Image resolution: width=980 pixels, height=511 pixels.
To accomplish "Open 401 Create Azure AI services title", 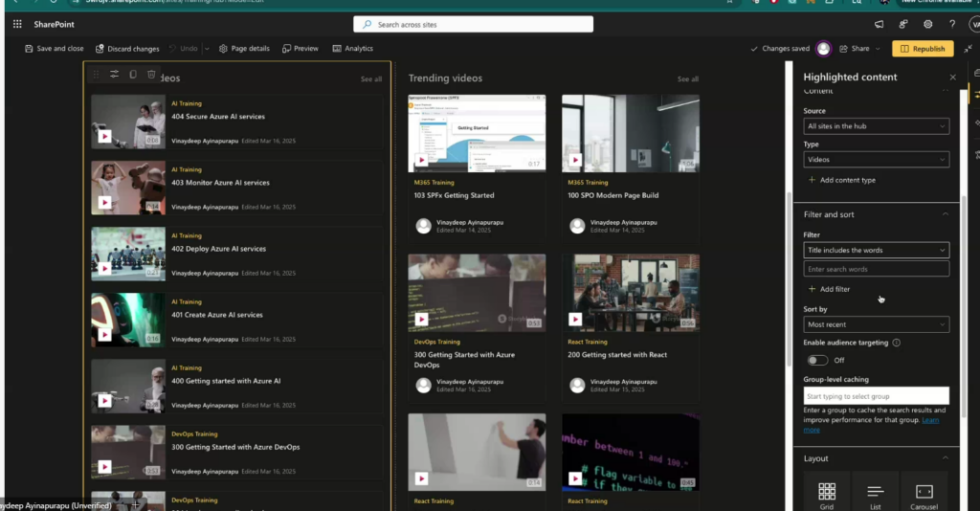I will point(217,315).
